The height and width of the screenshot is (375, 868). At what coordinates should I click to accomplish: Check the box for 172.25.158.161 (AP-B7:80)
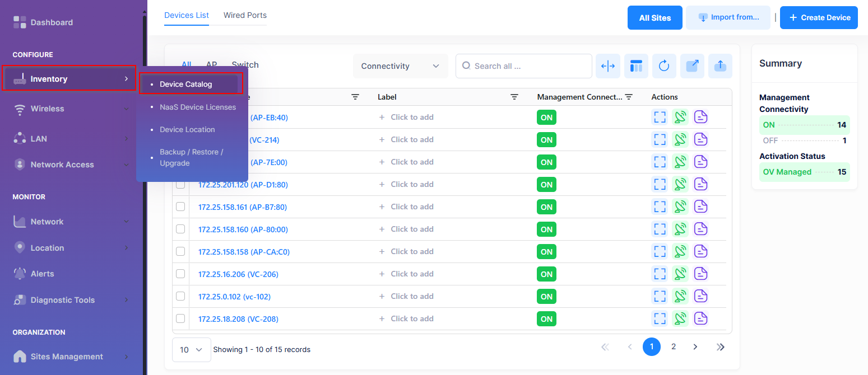pos(180,207)
